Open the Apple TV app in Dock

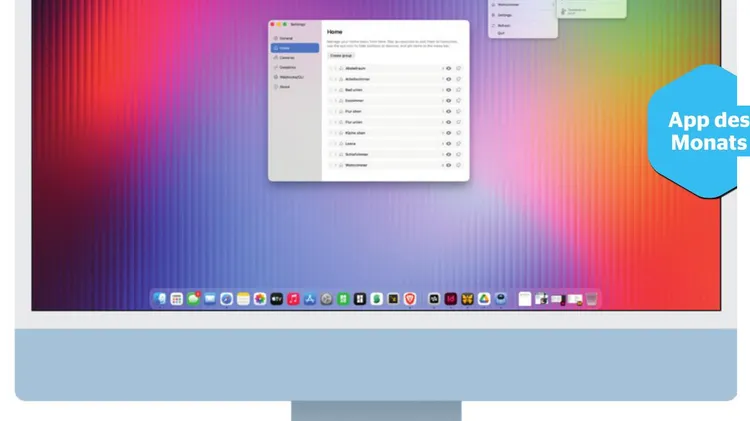277,298
